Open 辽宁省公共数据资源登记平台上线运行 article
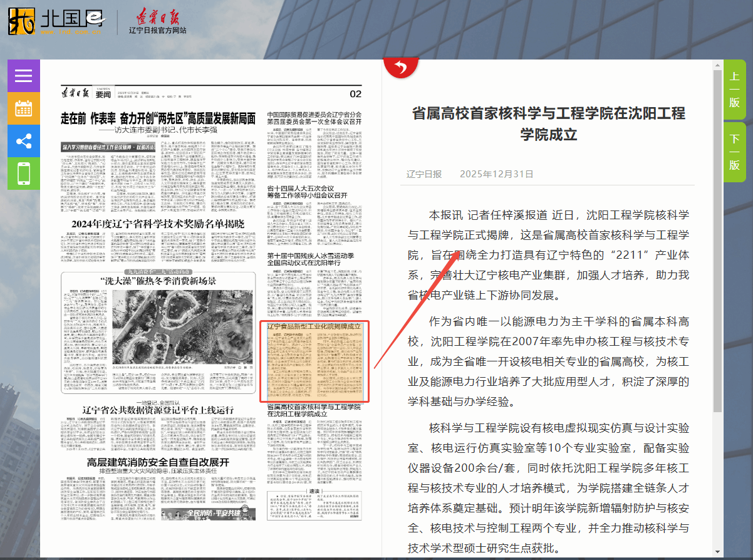 point(158,410)
